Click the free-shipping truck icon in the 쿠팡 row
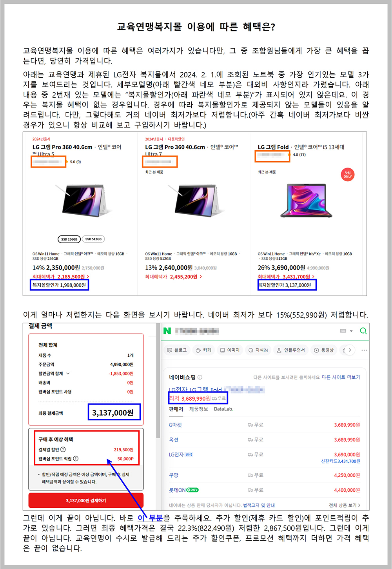 [250, 475]
